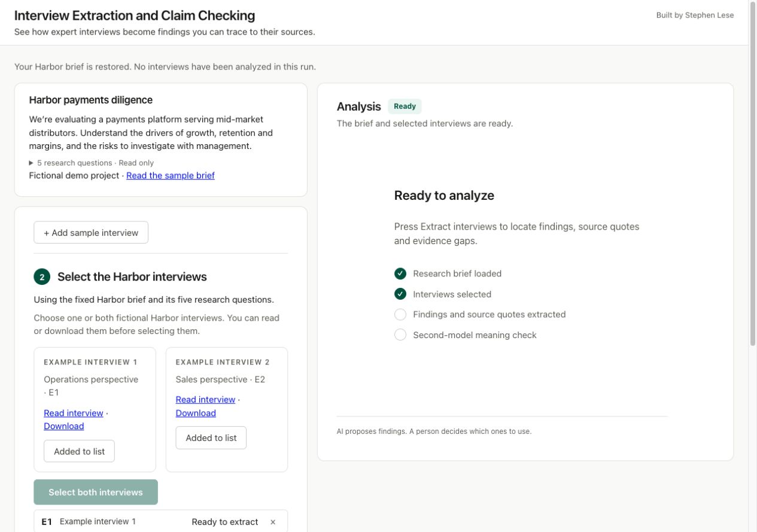Download Example Interview 1 transcript

click(x=64, y=426)
